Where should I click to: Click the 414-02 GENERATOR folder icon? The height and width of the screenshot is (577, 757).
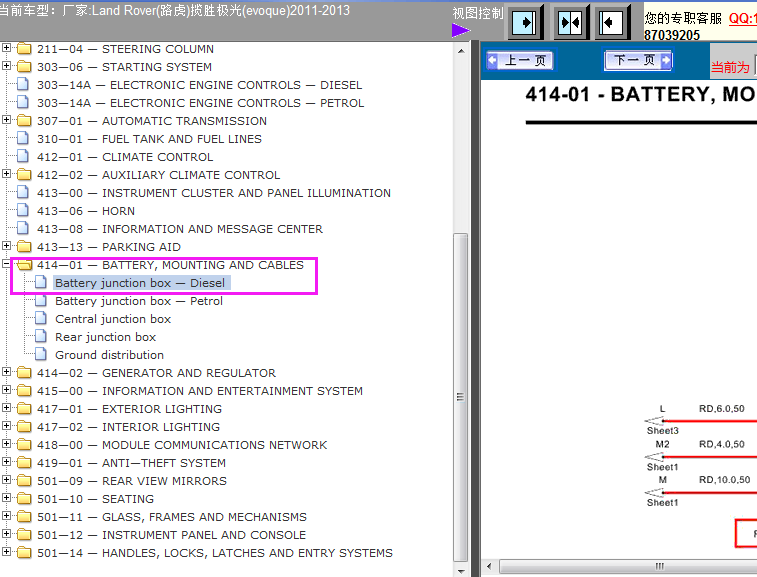tap(24, 373)
